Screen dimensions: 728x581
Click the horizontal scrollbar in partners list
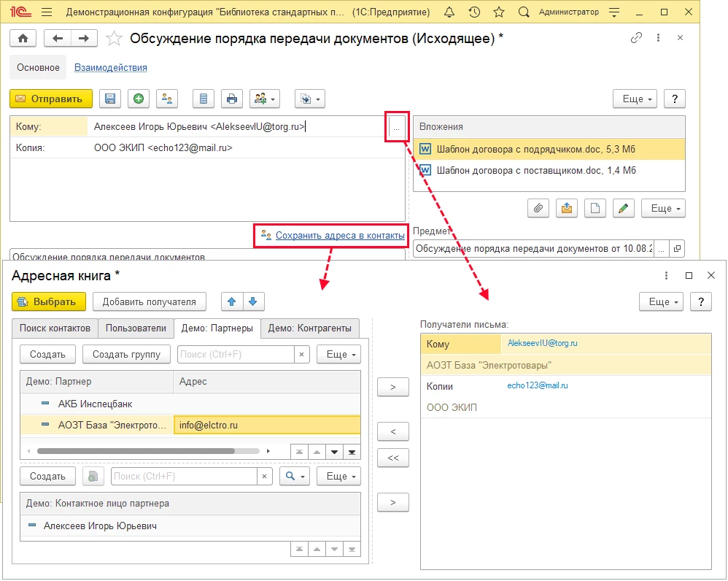(x=135, y=451)
